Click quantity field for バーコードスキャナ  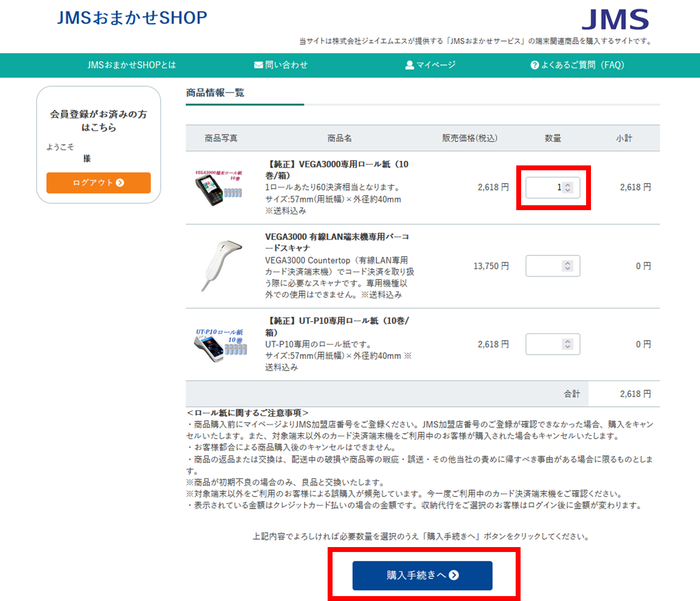tap(552, 266)
